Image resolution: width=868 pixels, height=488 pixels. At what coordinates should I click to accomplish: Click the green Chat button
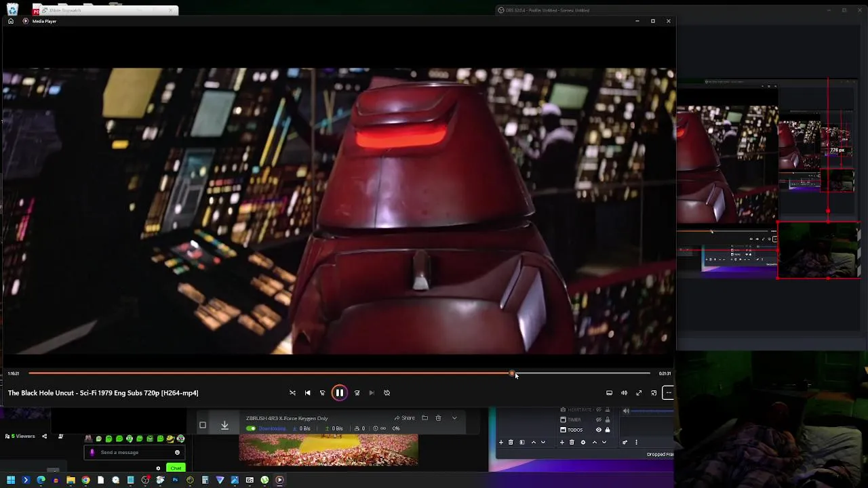tap(176, 468)
